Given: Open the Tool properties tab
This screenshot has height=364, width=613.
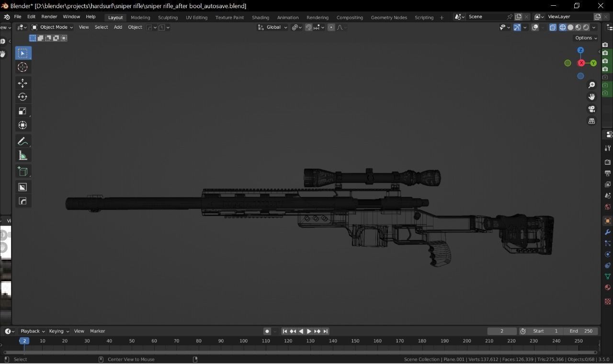Looking at the screenshot, I should click(x=608, y=148).
